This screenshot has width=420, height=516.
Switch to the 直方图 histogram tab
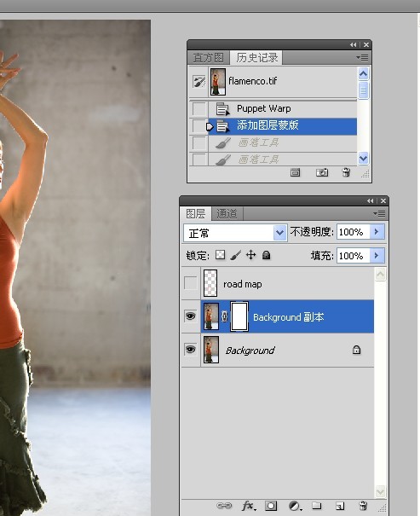point(209,58)
